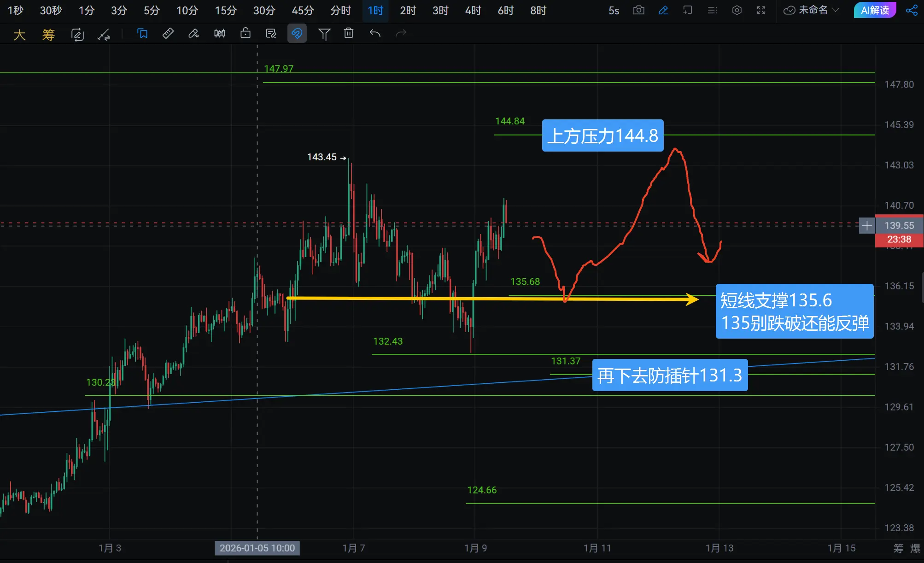Toggle the drawing pencil tool in the top bar
Viewport: 924px width, 563px height.
[663, 10]
